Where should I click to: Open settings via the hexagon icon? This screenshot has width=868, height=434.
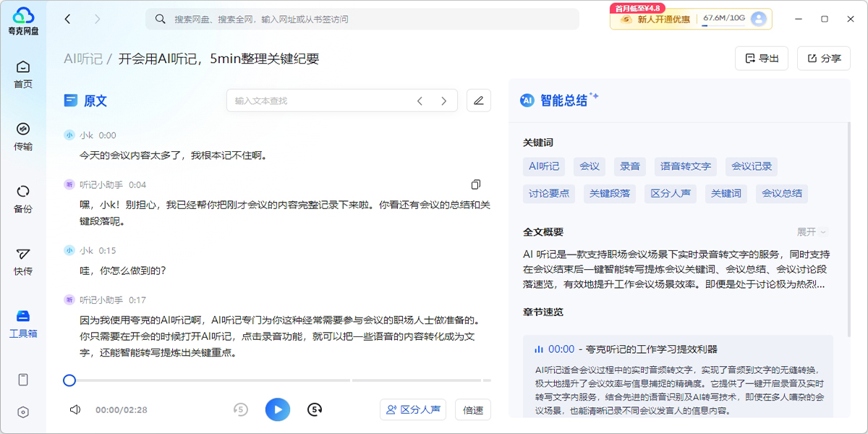(23, 412)
